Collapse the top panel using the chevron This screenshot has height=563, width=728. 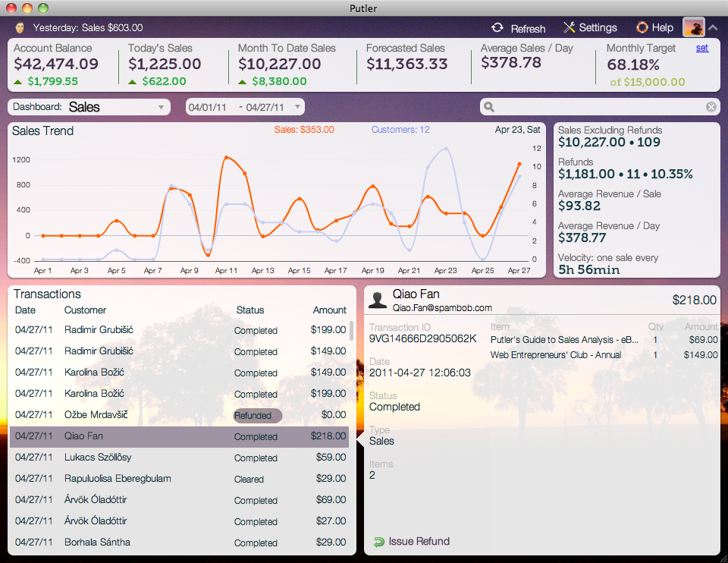coord(713,28)
